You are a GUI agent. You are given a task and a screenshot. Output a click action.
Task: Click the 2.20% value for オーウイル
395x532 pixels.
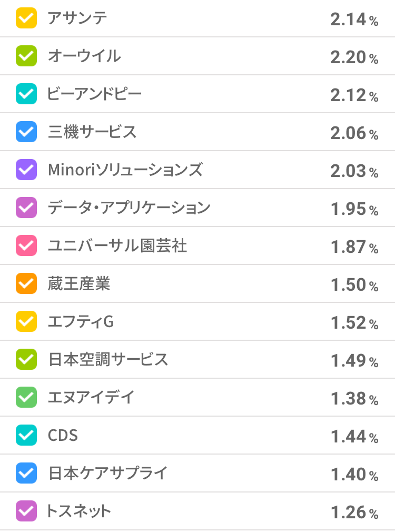tap(354, 57)
